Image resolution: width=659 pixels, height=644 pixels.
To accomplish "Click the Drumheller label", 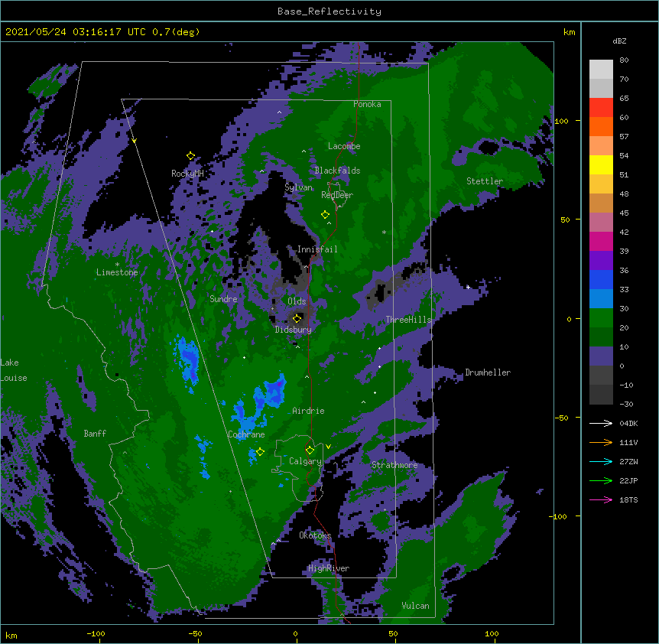I will (488, 372).
